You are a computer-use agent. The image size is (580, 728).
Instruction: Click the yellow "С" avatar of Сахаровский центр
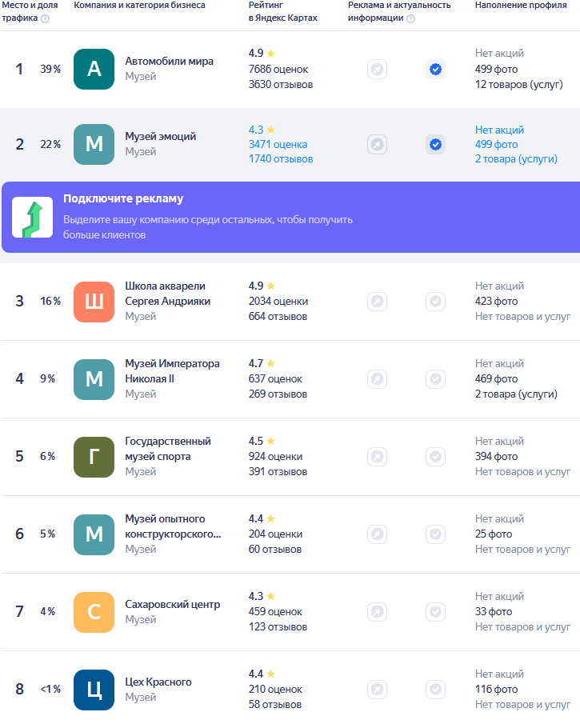click(x=94, y=612)
